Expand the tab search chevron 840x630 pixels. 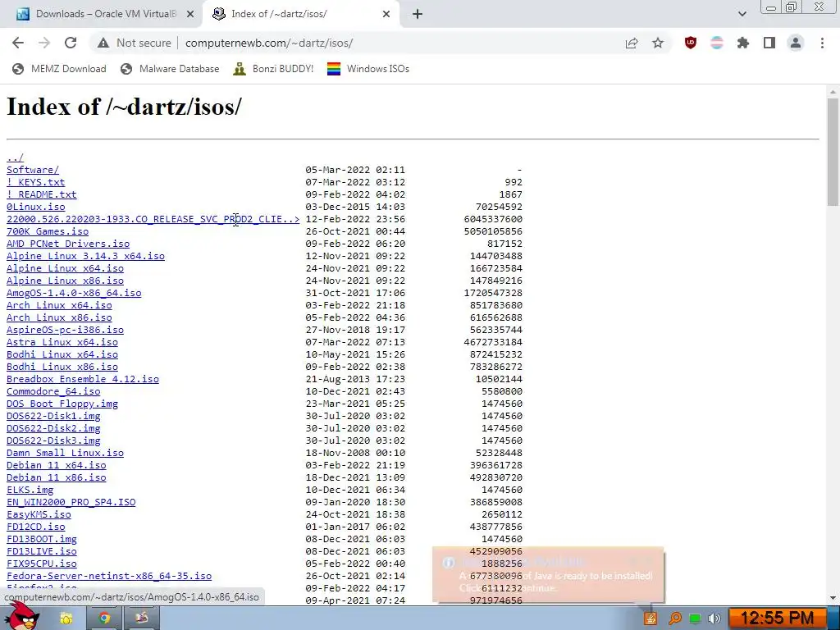pyautogui.click(x=742, y=14)
